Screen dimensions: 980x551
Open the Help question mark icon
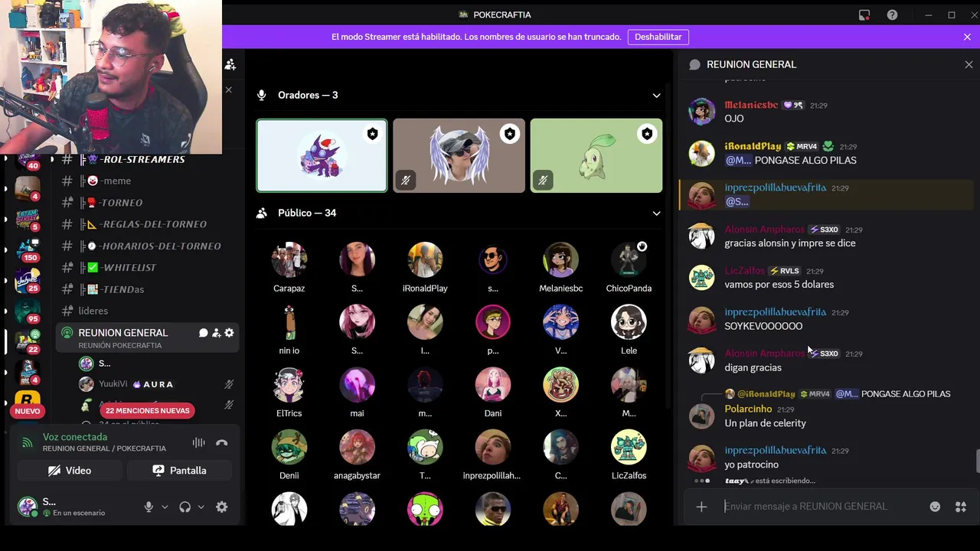(x=892, y=15)
